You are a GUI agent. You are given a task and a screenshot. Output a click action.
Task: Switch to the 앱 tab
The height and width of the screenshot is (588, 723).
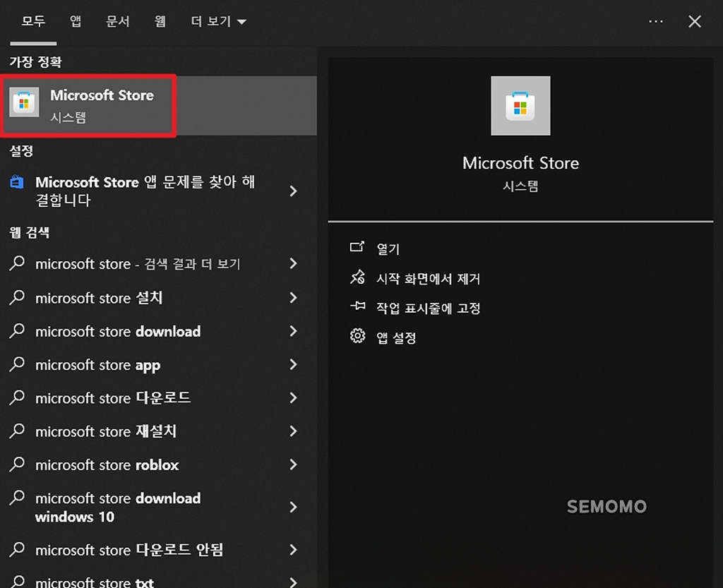click(75, 21)
